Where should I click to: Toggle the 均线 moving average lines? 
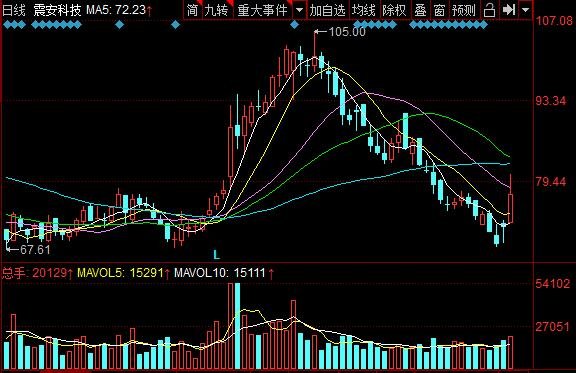(x=364, y=10)
